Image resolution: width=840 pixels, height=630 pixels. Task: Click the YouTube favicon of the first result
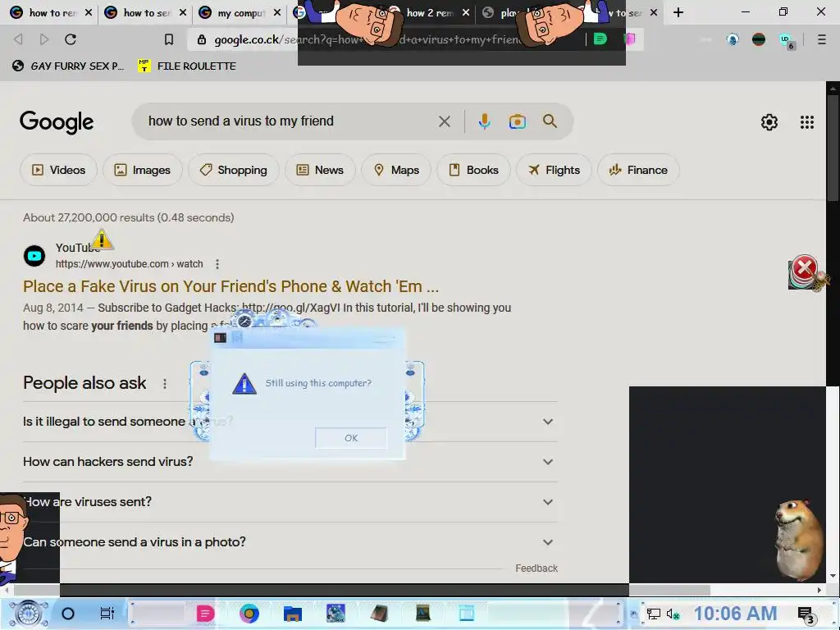tap(34, 256)
